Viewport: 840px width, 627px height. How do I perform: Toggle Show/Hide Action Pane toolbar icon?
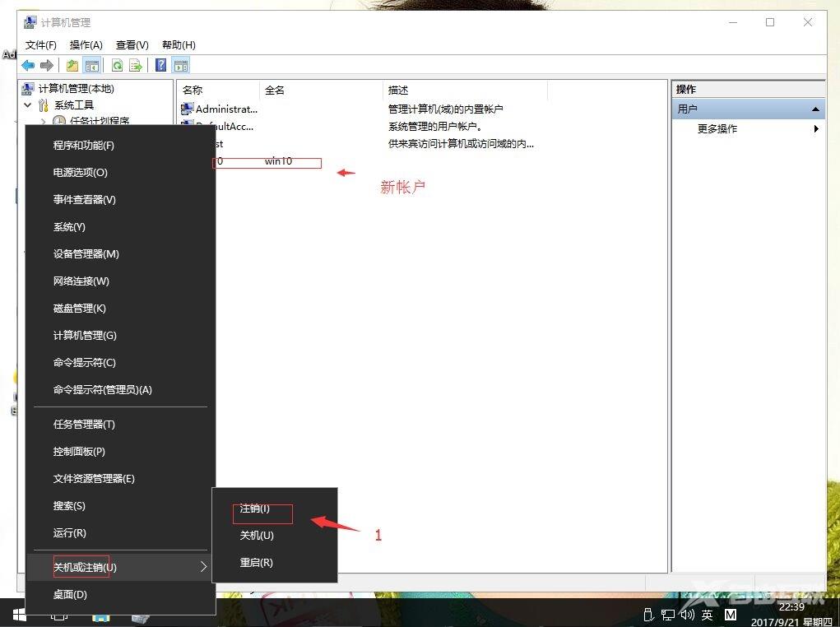[181, 66]
